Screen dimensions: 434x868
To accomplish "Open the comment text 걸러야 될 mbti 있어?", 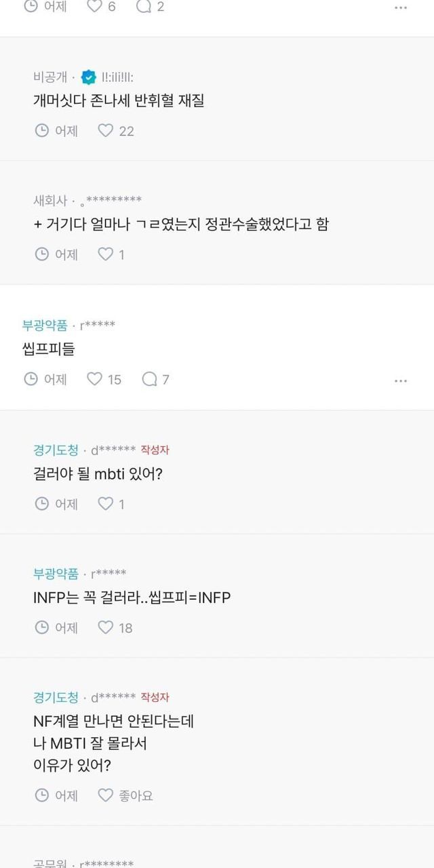I will pos(98,474).
